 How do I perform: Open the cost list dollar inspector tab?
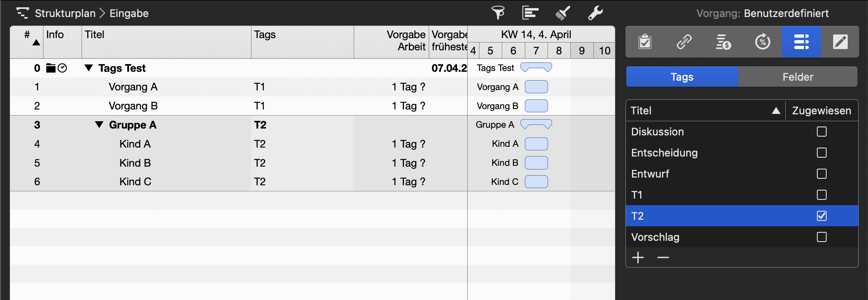(723, 42)
